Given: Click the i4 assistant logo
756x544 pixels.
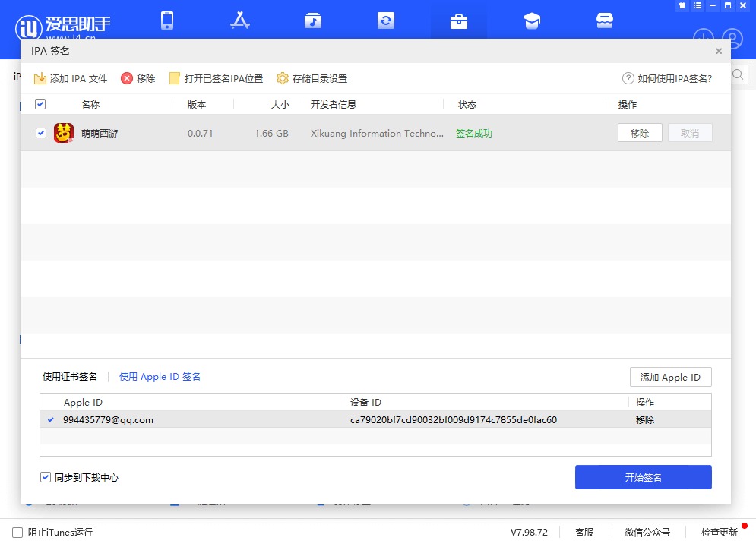Looking at the screenshot, I should point(62,27).
